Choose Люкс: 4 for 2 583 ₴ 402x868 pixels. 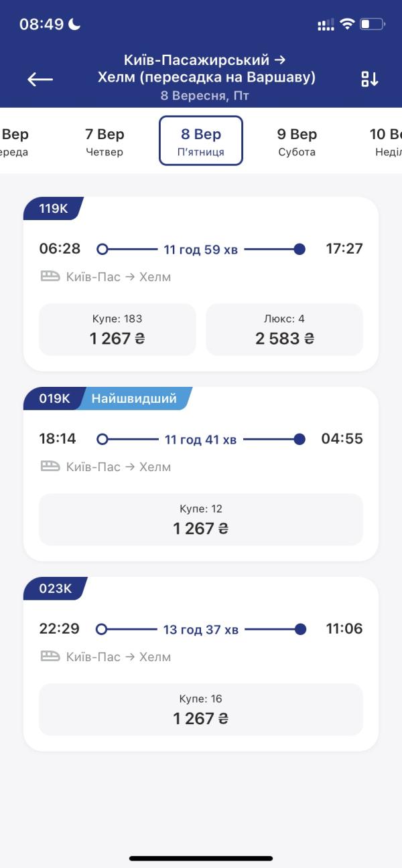[284, 329]
